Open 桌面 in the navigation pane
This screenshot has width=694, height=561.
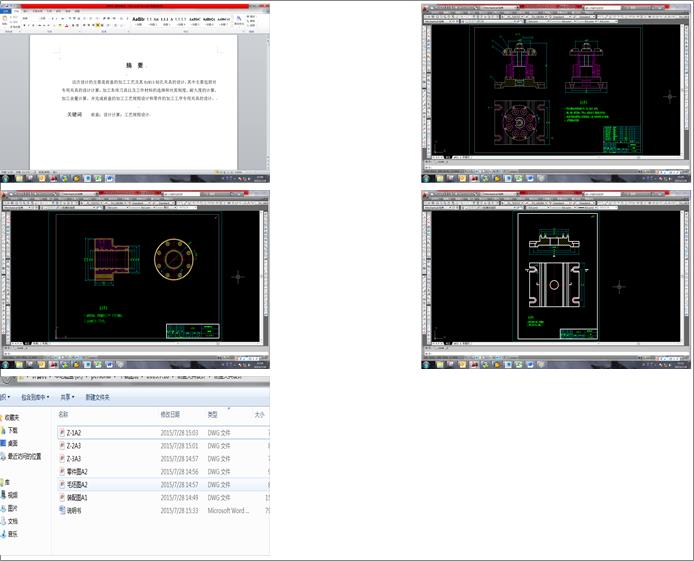click(13, 442)
